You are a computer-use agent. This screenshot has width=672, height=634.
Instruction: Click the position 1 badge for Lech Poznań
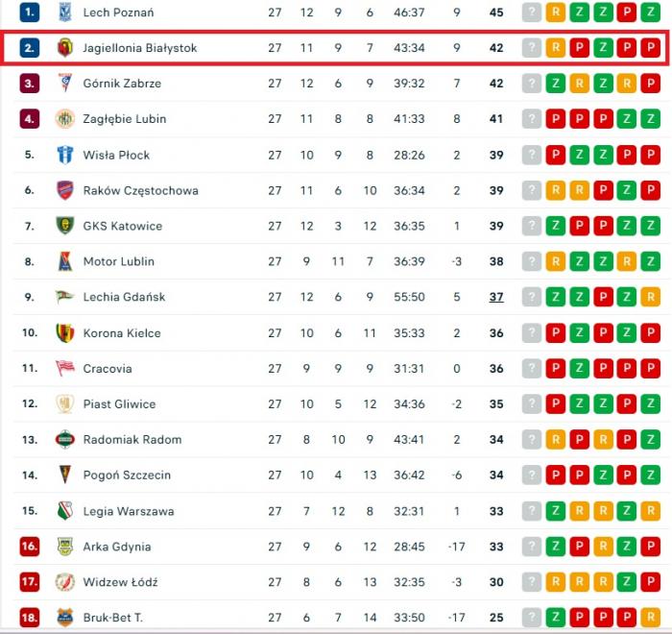click(30, 12)
